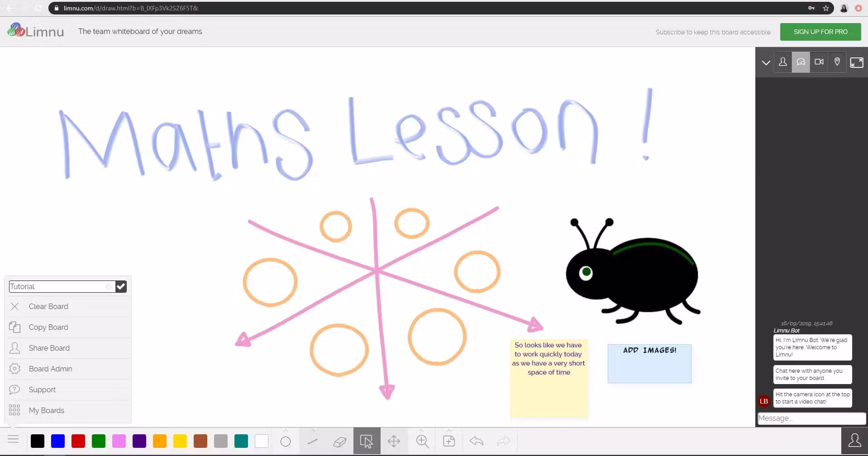This screenshot has height=456, width=868.
Task: Expand the add-image tool options
Action: (449, 431)
